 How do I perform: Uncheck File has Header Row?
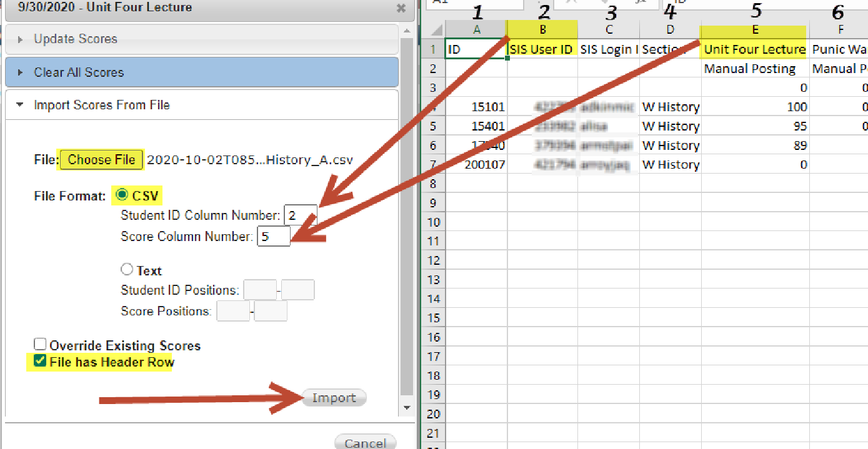tap(40, 362)
